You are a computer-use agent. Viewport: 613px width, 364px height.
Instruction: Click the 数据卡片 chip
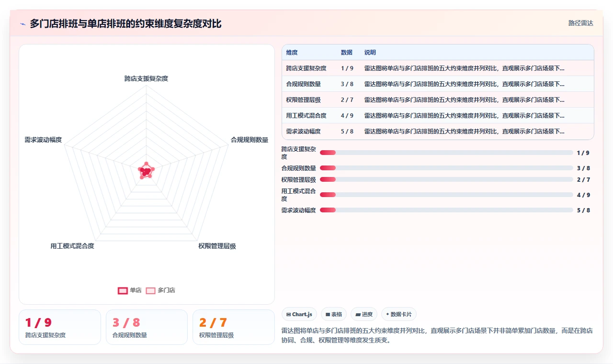click(399, 314)
